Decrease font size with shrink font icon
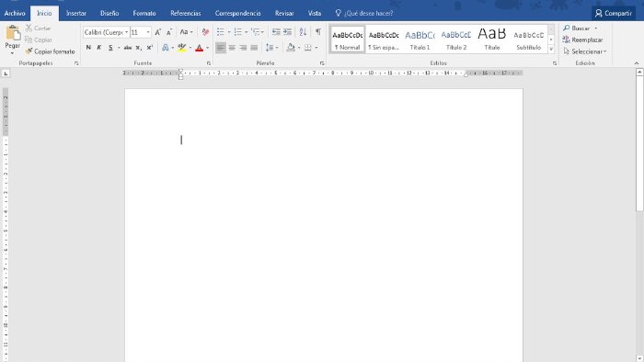644x362 pixels. click(x=169, y=32)
